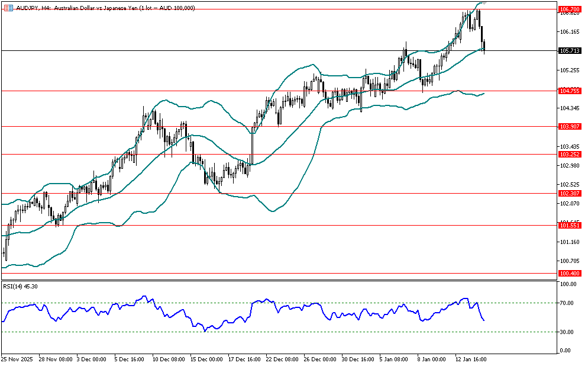Click the 106.165 price scale value
588x366 pixels.
click(568, 31)
